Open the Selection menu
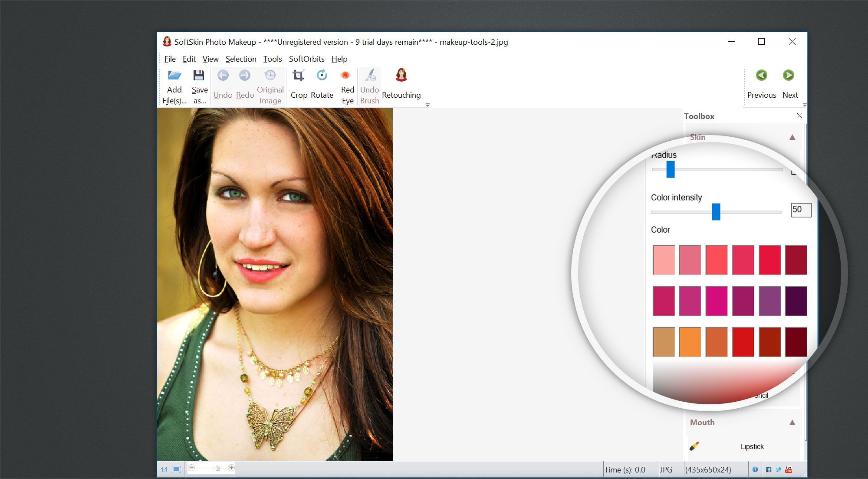 [x=240, y=58]
